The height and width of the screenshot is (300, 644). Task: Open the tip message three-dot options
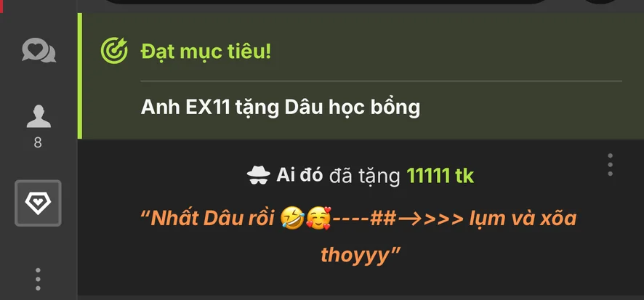(x=611, y=165)
